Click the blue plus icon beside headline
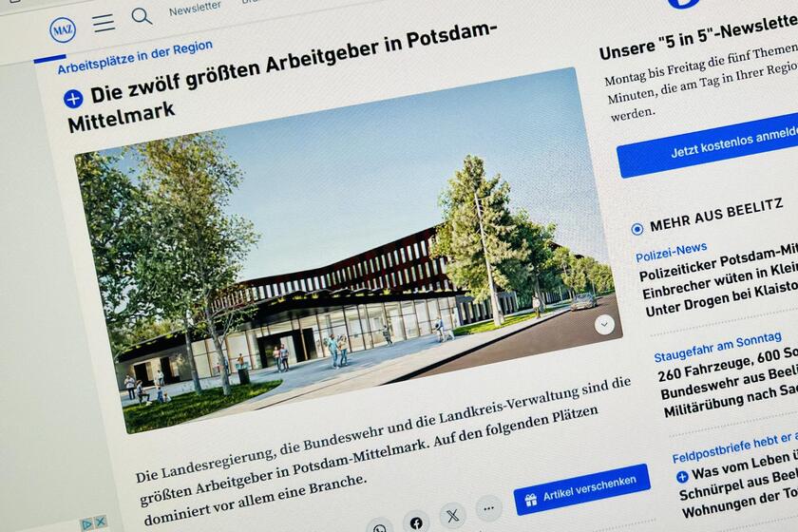 tap(73, 99)
